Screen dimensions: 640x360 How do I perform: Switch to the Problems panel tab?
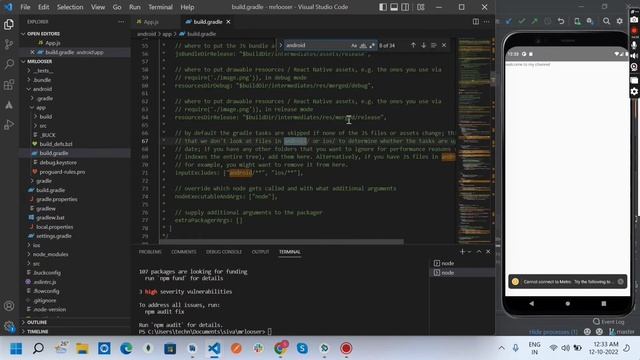click(150, 252)
